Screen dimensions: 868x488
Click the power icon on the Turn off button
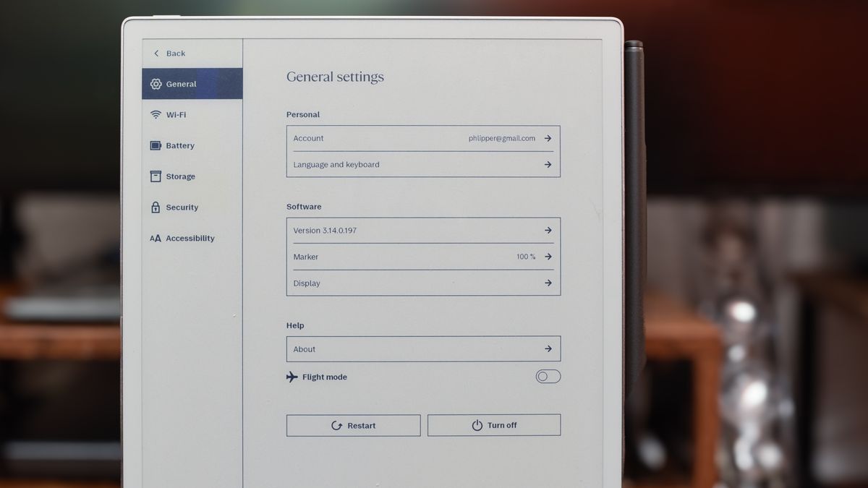(x=477, y=425)
